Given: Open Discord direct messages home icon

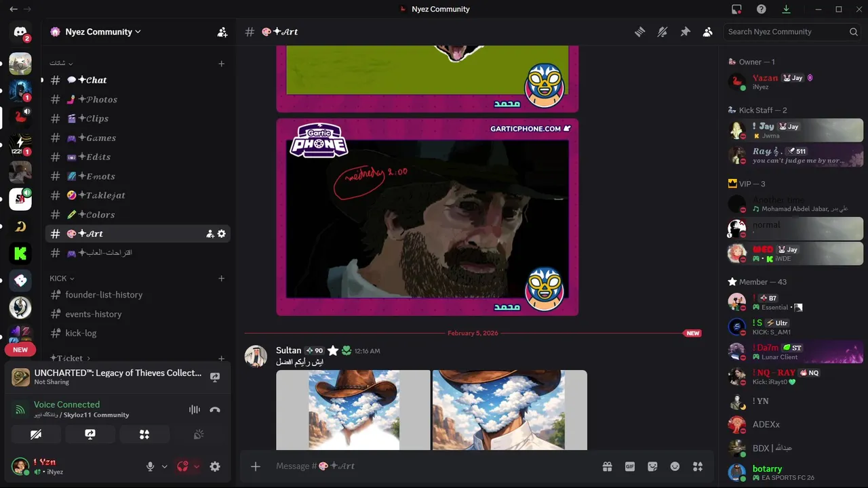Looking at the screenshot, I should coord(20,32).
